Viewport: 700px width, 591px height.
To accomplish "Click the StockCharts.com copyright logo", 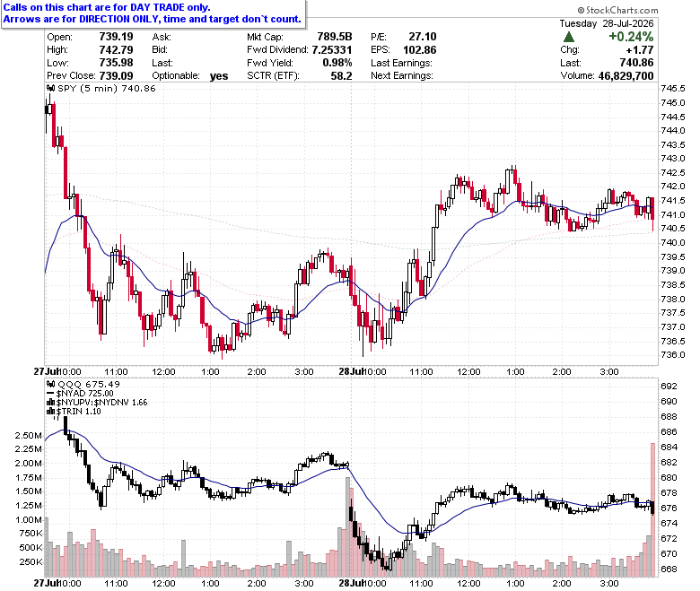I will click(617, 10).
